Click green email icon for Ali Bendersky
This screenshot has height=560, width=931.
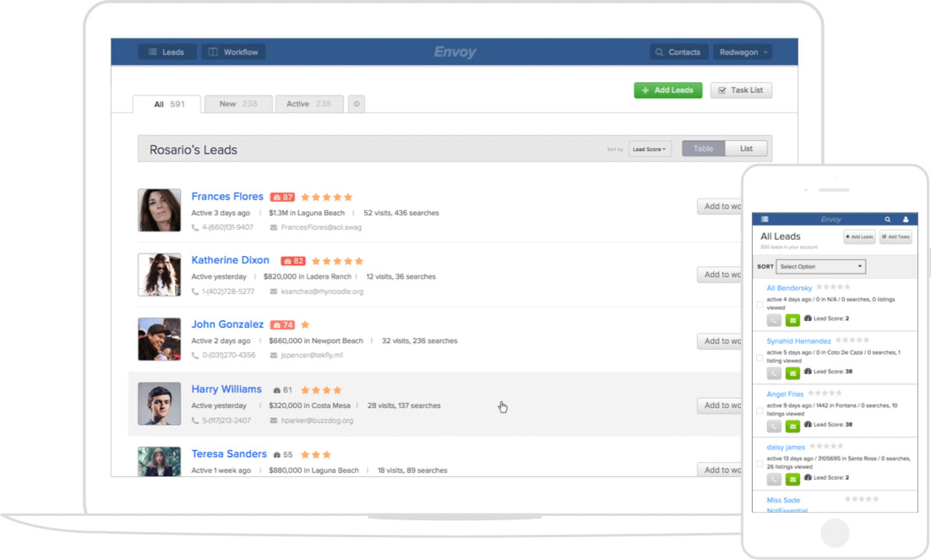click(x=792, y=321)
